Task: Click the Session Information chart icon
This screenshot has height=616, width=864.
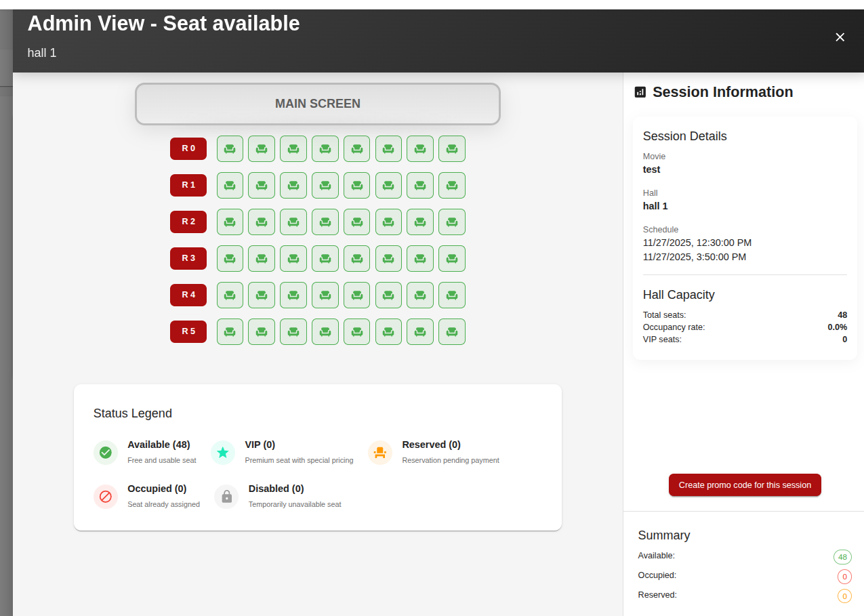Action: [640, 92]
